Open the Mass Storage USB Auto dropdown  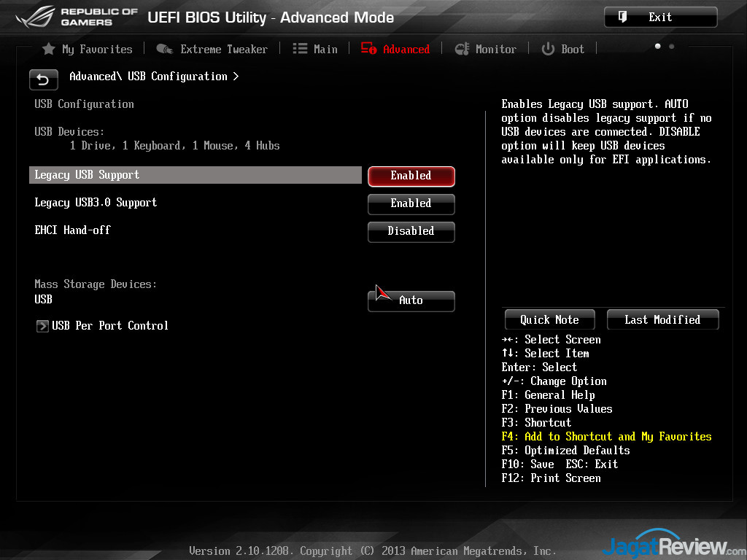(411, 300)
